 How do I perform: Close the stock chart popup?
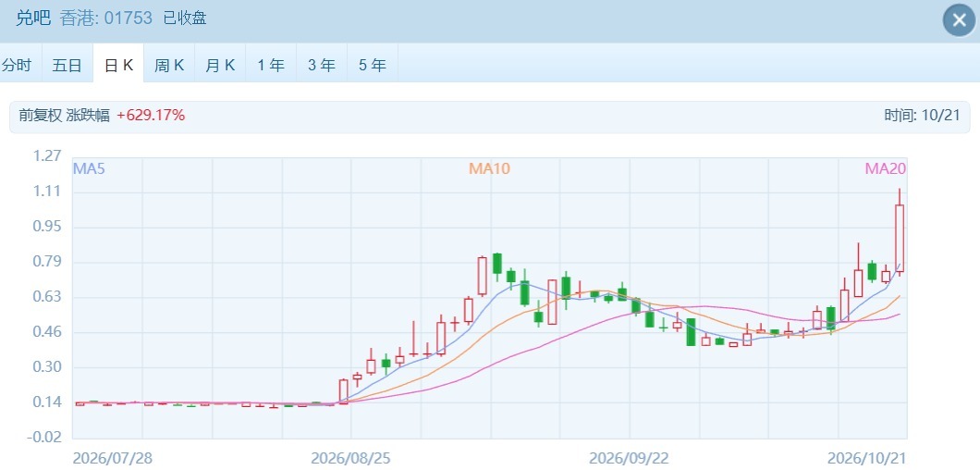point(959,20)
